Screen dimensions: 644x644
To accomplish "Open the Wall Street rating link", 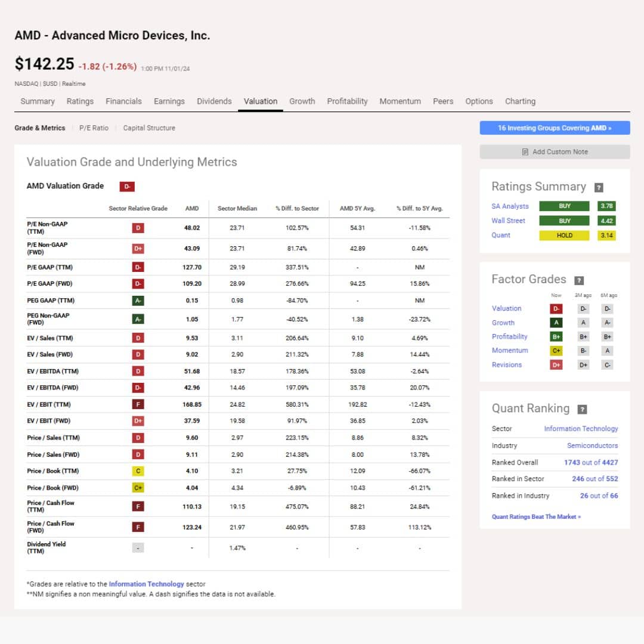I will (x=508, y=221).
